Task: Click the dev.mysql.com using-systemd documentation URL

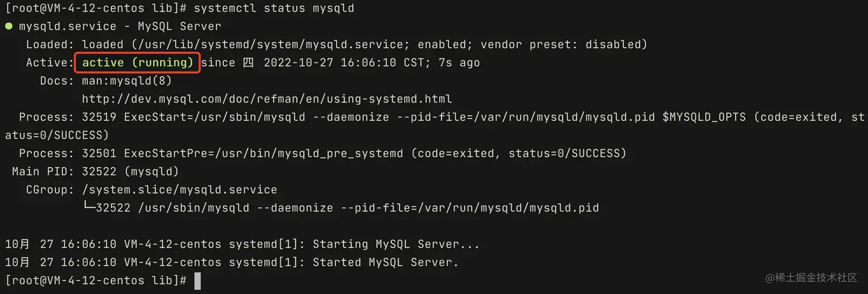Action: (267, 99)
